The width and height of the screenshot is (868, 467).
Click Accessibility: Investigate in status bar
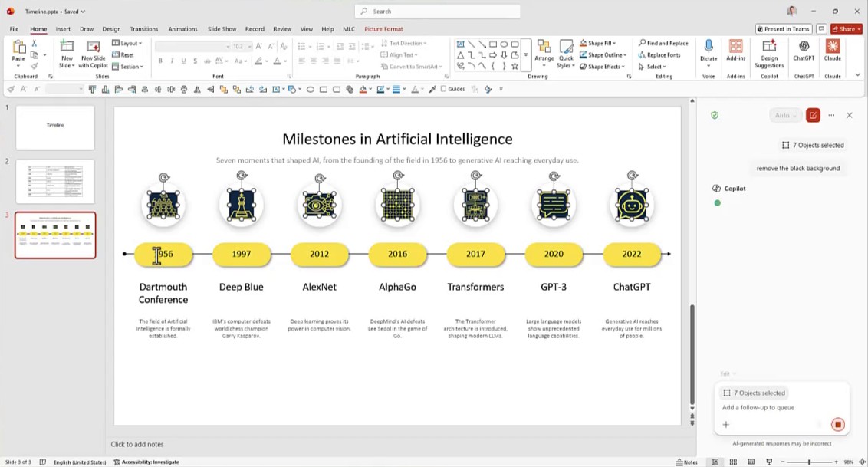click(x=146, y=462)
